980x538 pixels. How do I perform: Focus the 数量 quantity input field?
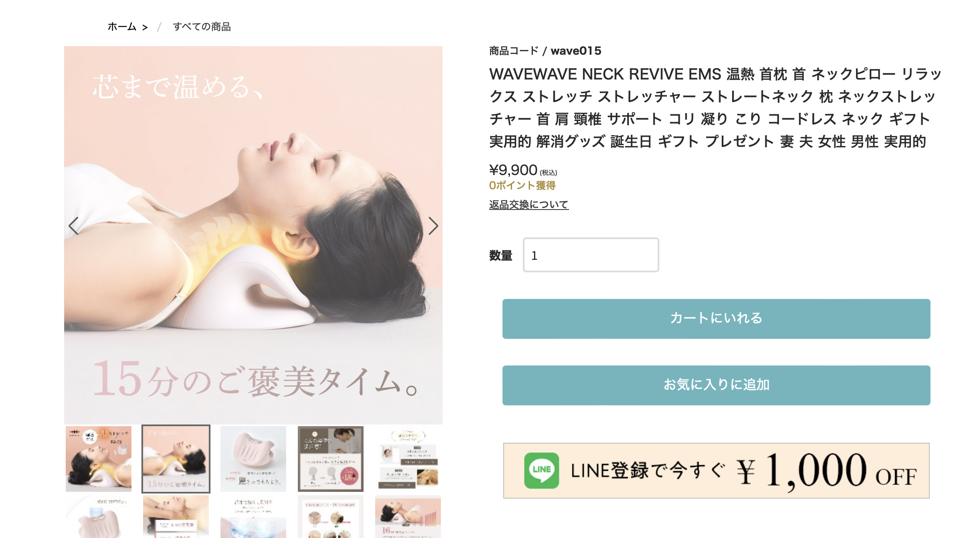point(591,255)
